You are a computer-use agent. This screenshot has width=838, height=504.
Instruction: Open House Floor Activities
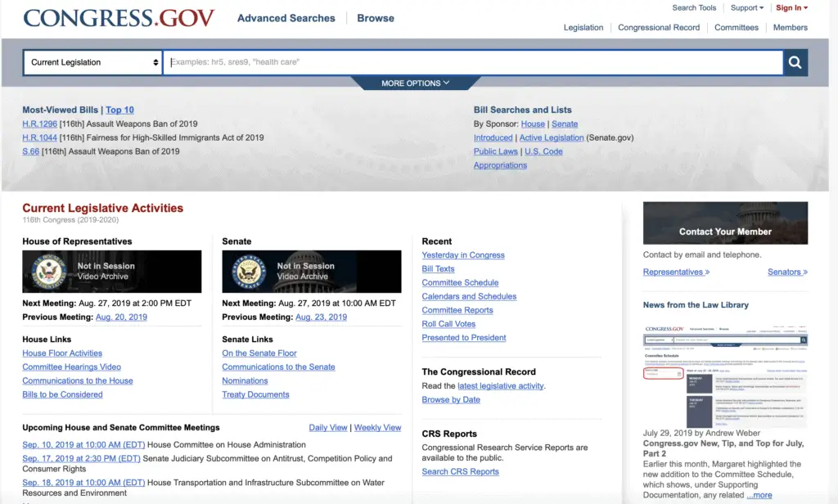[62, 353]
